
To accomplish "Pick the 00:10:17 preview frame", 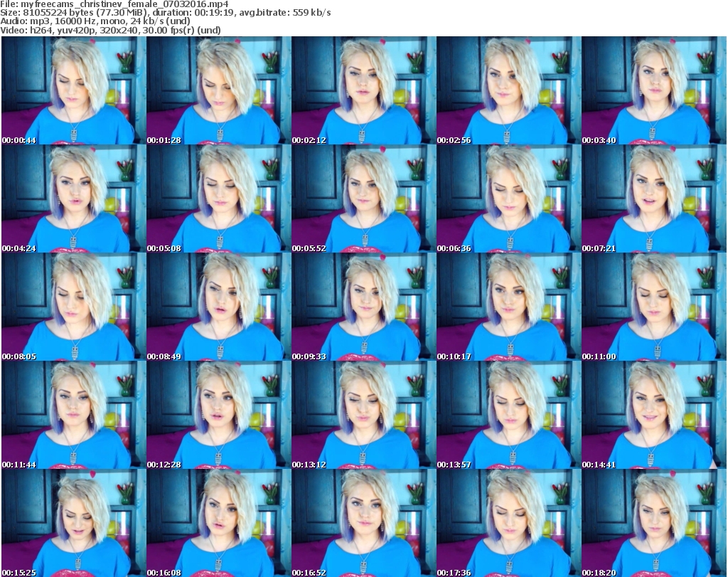I will [508, 307].
